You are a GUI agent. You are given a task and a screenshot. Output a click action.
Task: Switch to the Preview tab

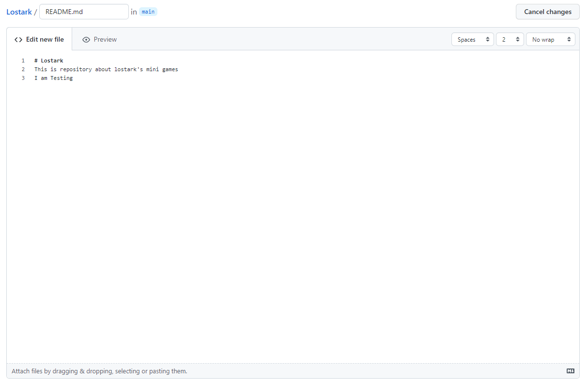(x=99, y=39)
